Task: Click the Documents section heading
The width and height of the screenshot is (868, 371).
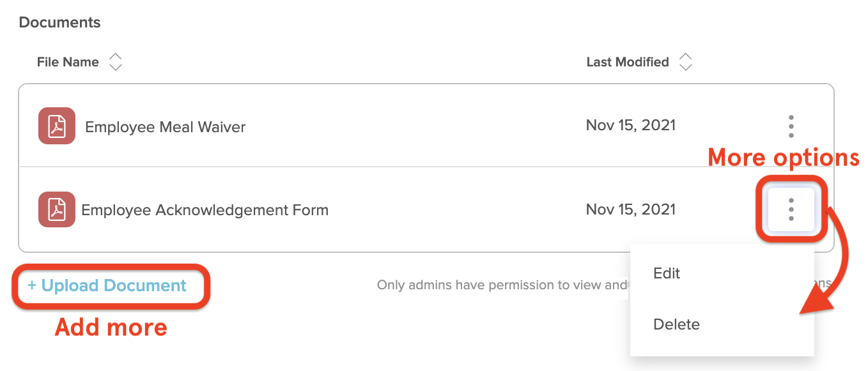Action: click(x=60, y=22)
